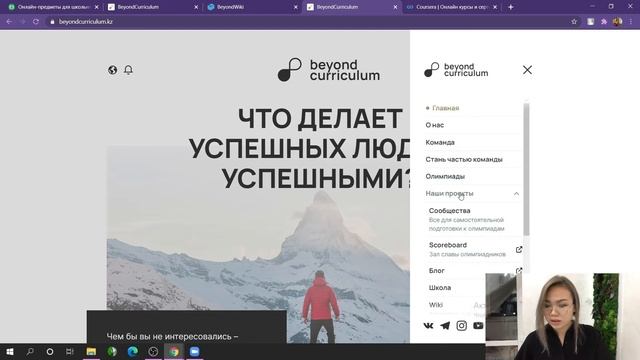
Task: Click Наши проекты menu label
Action: (449, 193)
